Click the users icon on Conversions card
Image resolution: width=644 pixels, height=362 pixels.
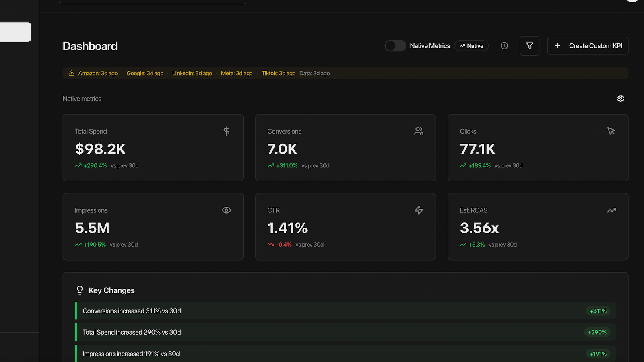pyautogui.click(x=419, y=131)
